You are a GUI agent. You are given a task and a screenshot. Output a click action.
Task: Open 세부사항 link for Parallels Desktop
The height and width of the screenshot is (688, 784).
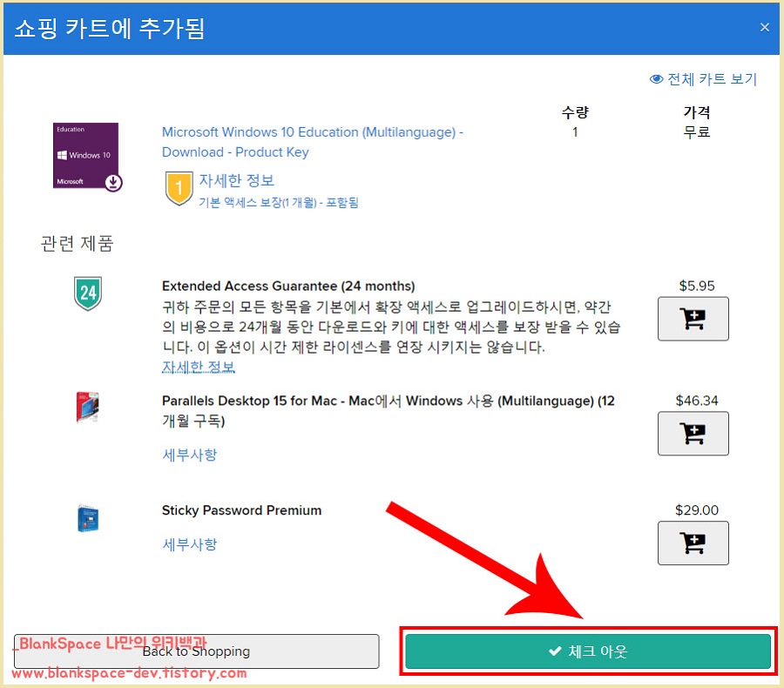(190, 455)
